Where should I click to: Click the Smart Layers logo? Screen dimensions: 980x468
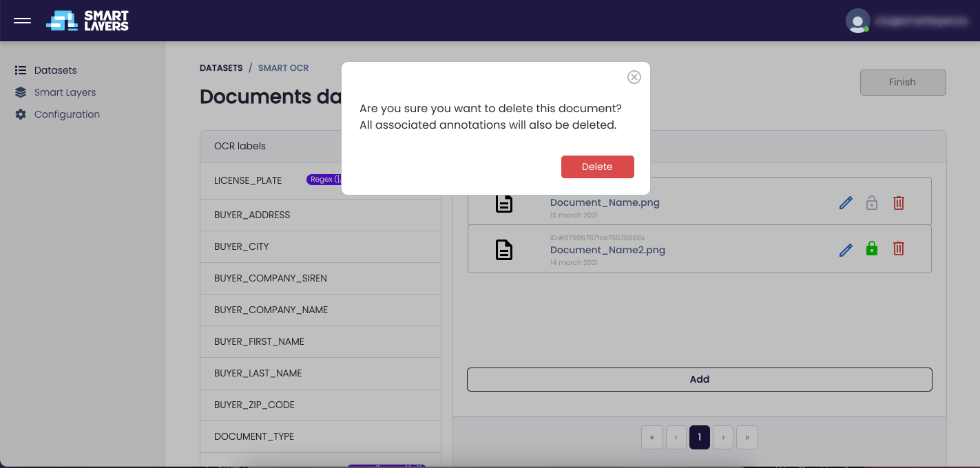87,21
